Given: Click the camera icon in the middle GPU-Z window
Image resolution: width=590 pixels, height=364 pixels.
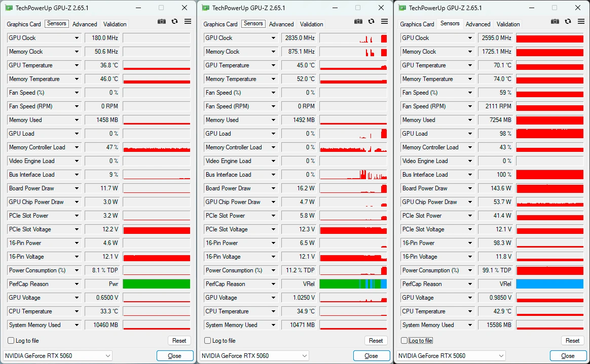Looking at the screenshot, I should (x=358, y=21).
